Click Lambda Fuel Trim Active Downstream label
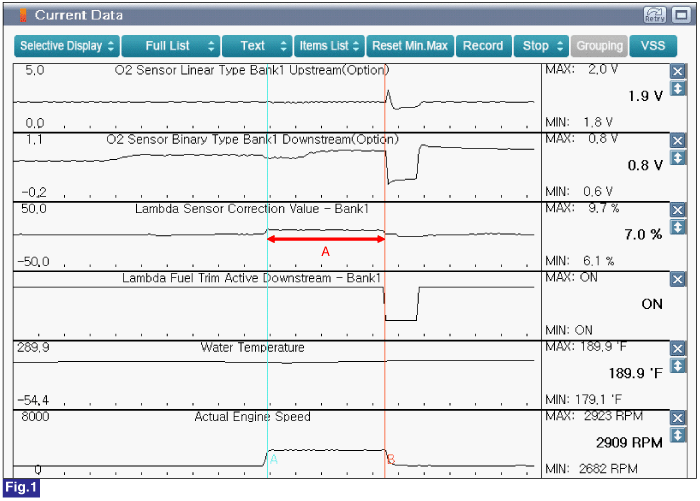 251,278
